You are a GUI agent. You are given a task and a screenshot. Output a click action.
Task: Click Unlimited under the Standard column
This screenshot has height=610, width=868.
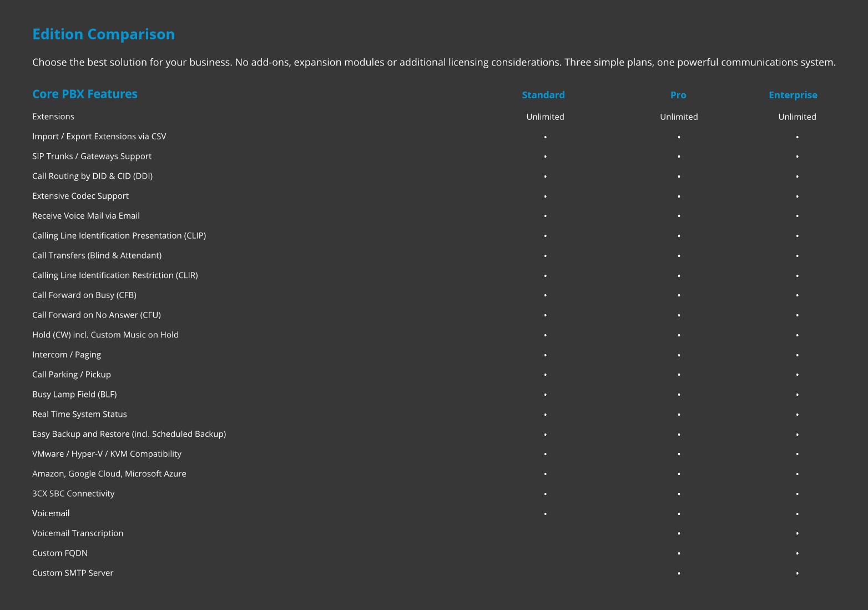click(x=545, y=117)
